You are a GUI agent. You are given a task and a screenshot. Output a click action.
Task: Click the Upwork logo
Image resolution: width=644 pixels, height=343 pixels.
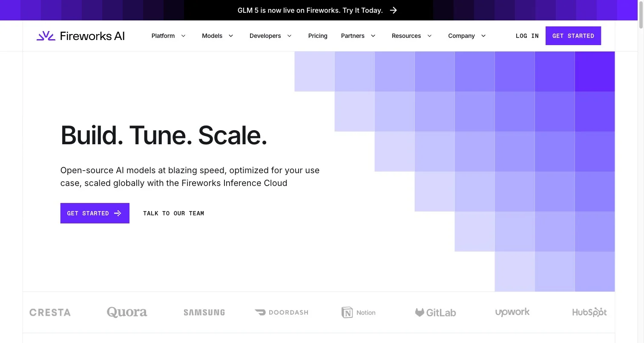(512, 312)
